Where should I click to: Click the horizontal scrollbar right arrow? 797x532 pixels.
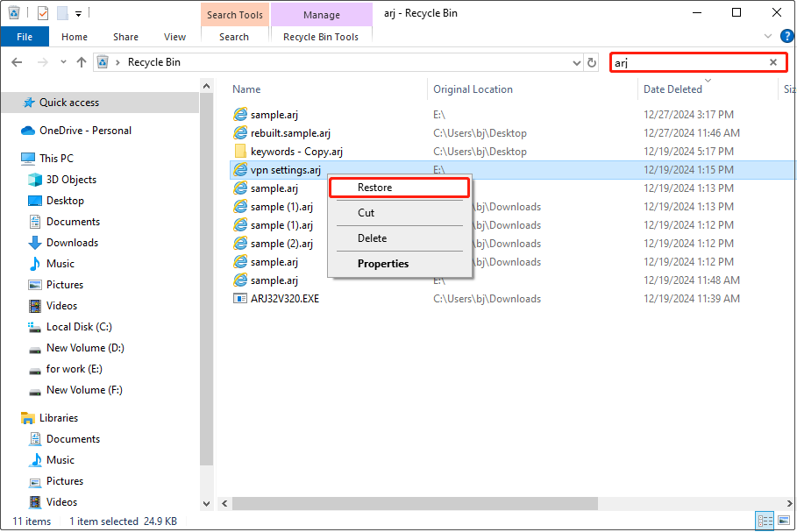[789, 504]
